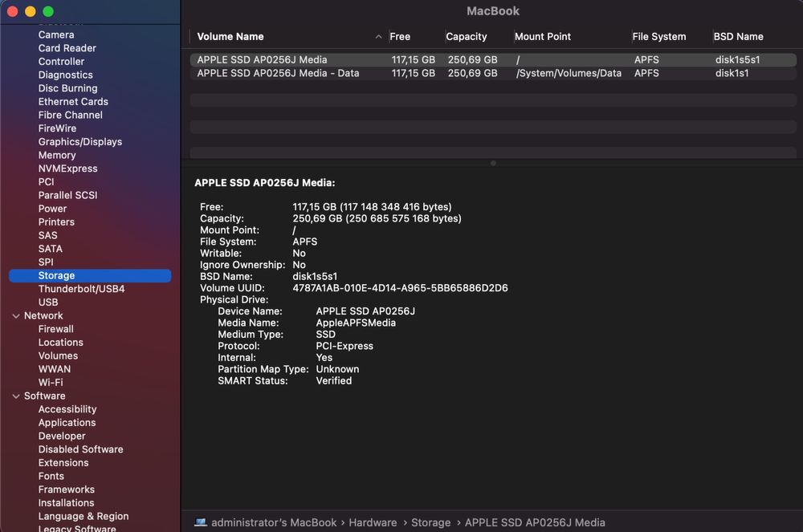Sort by the File System column header
The height and width of the screenshot is (532, 803).
click(658, 36)
